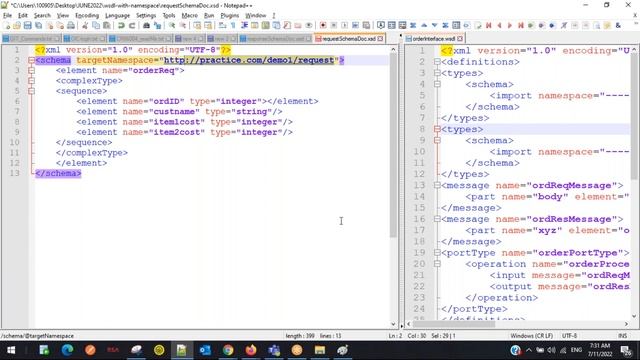
Task: Click the red right arrow toolbar icon
Action: (x=510, y=25)
